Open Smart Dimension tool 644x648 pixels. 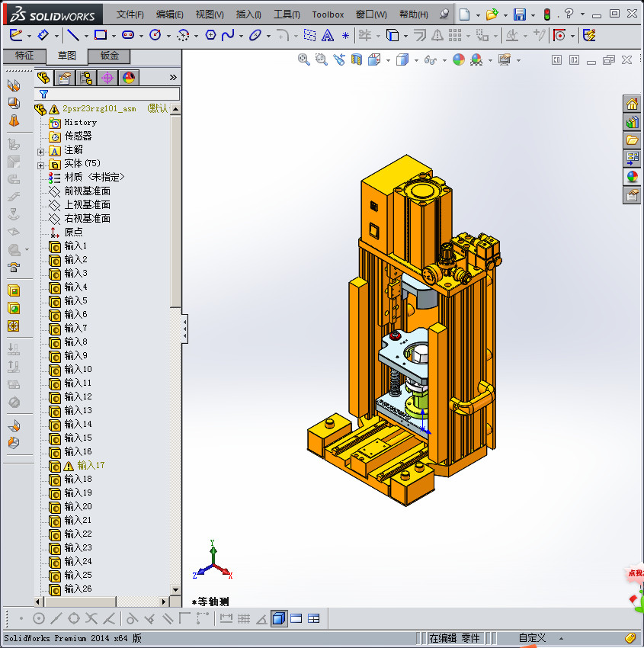(x=43, y=35)
